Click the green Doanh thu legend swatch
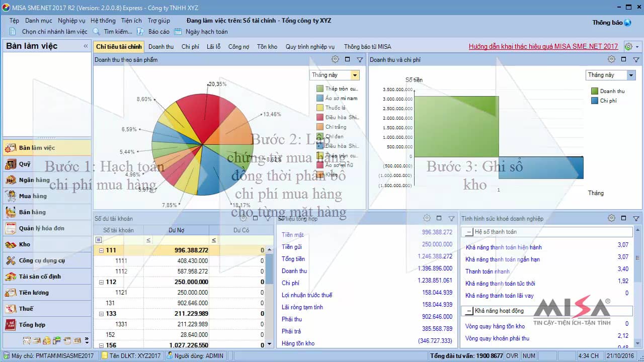Image resolution: width=644 pixels, height=362 pixels. point(595,91)
